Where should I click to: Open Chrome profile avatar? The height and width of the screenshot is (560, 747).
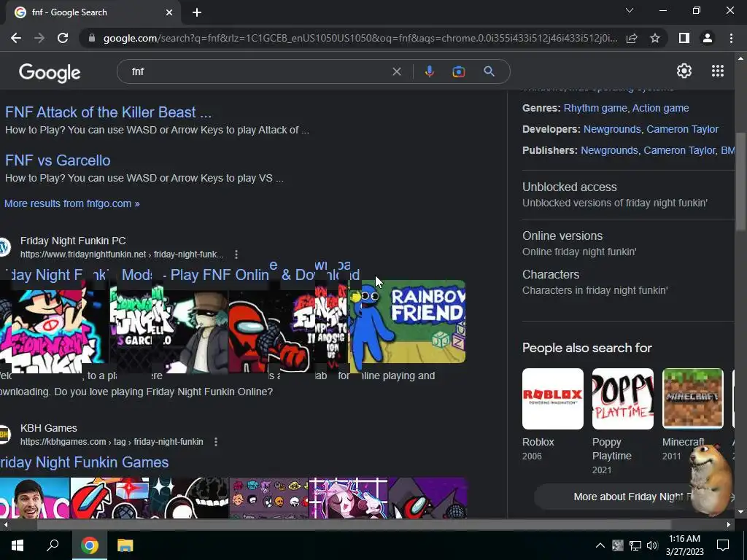point(708,38)
